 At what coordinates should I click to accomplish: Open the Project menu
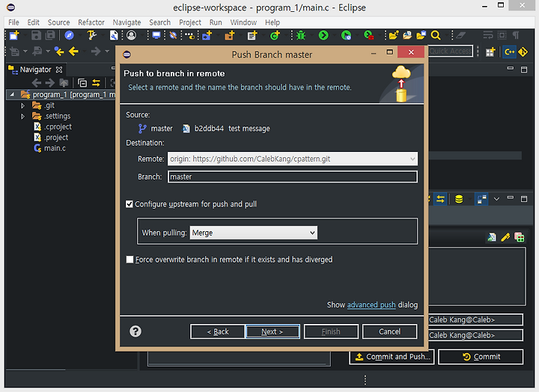tap(190, 22)
